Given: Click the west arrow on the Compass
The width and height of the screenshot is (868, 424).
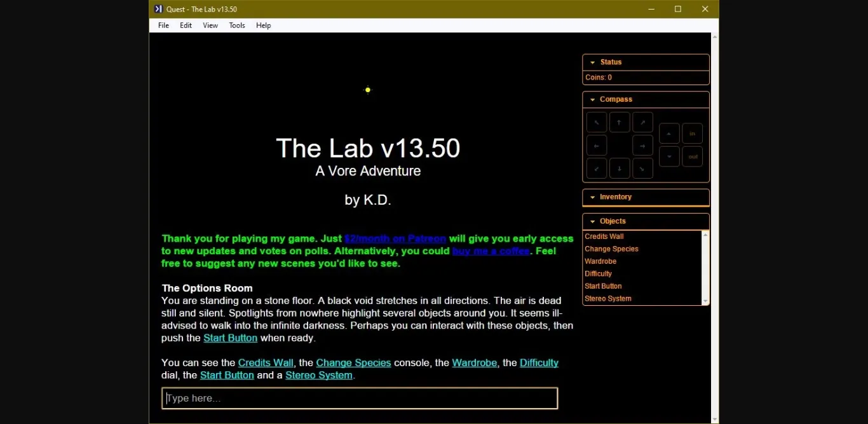Looking at the screenshot, I should coord(596,145).
